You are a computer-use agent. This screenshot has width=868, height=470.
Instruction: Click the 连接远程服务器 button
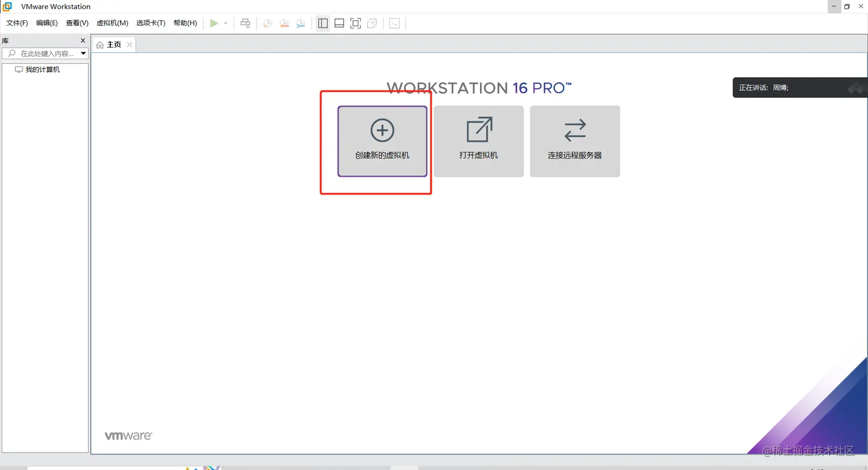click(575, 141)
